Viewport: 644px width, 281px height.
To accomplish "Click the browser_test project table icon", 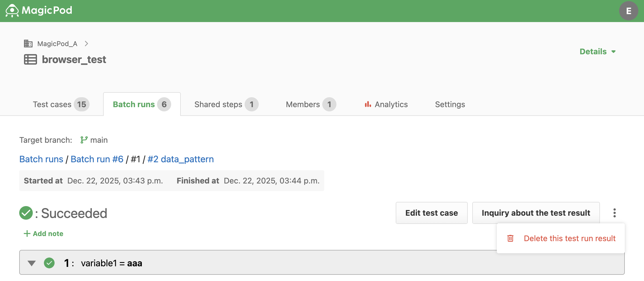I will [x=31, y=60].
